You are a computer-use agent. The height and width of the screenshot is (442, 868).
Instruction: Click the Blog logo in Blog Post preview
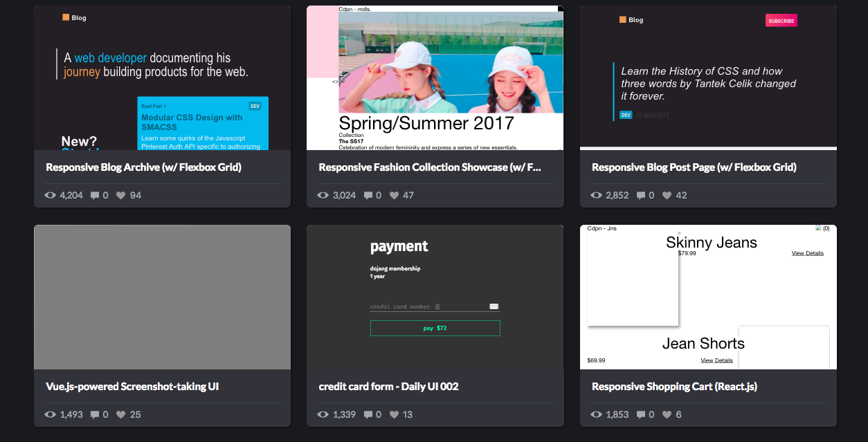[x=631, y=20]
